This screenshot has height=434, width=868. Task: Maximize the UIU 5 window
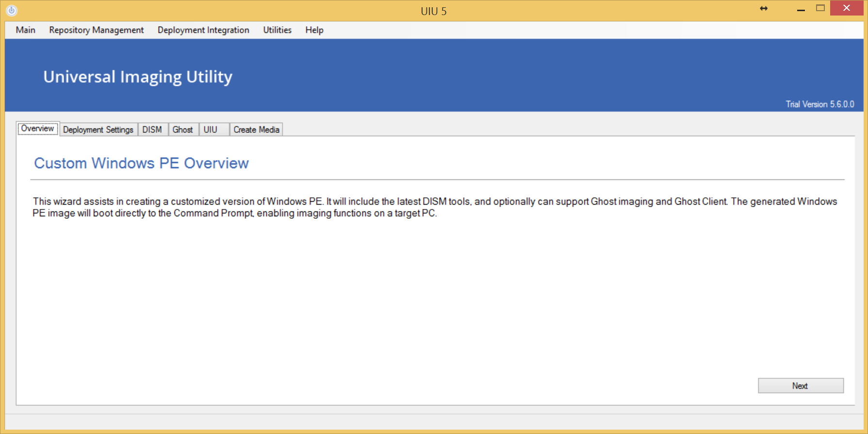click(x=820, y=8)
